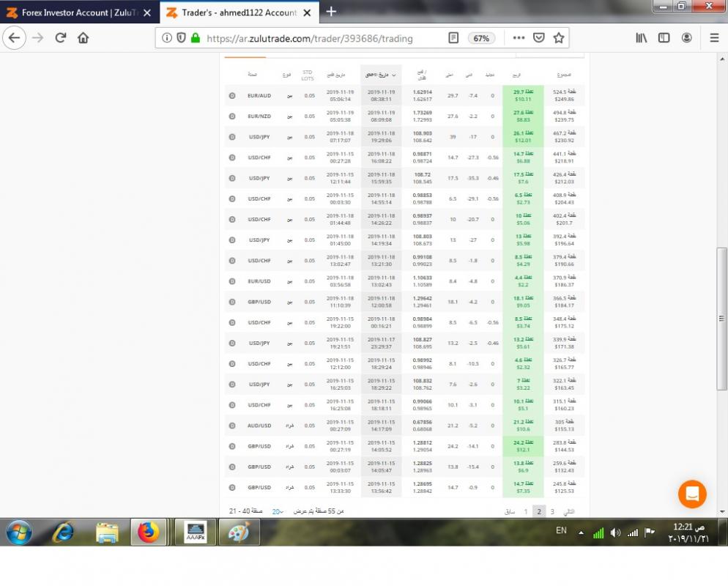The image size is (728, 586).
Task: Show hidden system tray icons
Action: click(581, 533)
